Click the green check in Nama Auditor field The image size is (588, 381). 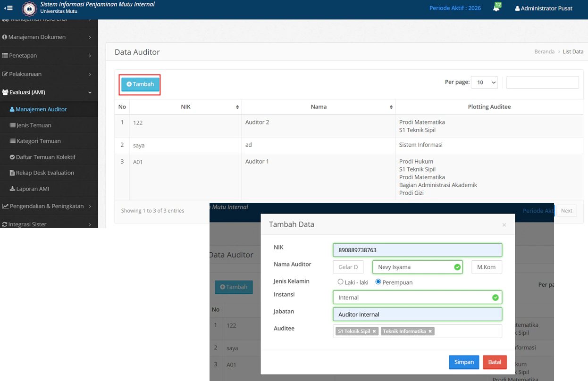tap(457, 267)
